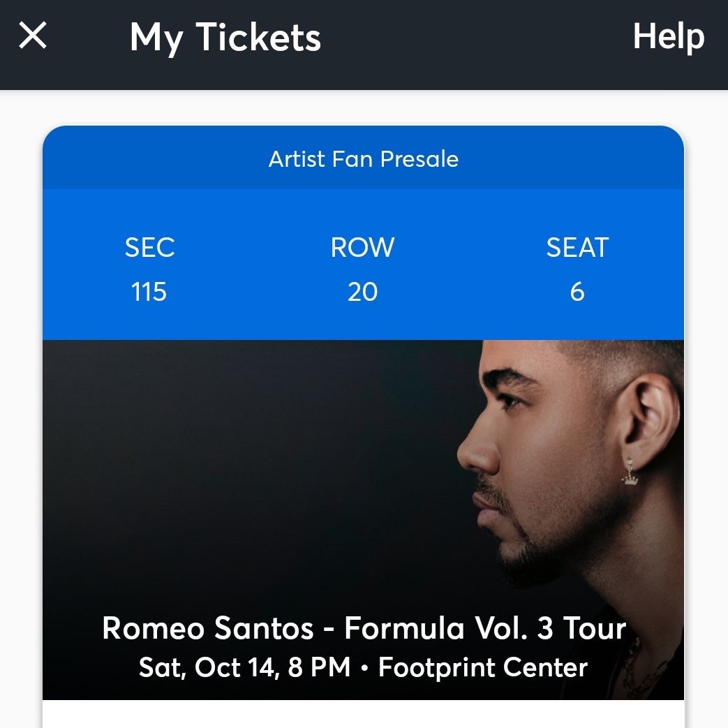Tap the Sat, Oct 14, 8 PM date
Image resolution: width=728 pixels, height=728 pixels.
245,668
